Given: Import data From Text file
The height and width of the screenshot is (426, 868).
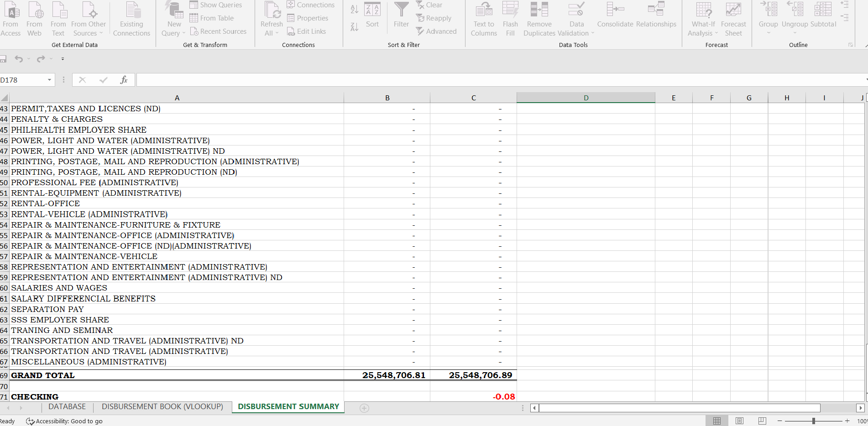Looking at the screenshot, I should (58, 19).
